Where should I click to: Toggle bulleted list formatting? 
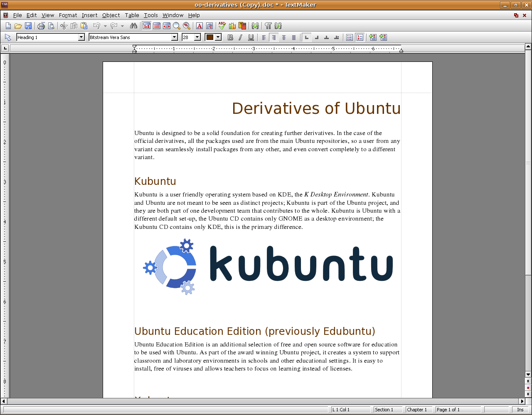tap(350, 37)
